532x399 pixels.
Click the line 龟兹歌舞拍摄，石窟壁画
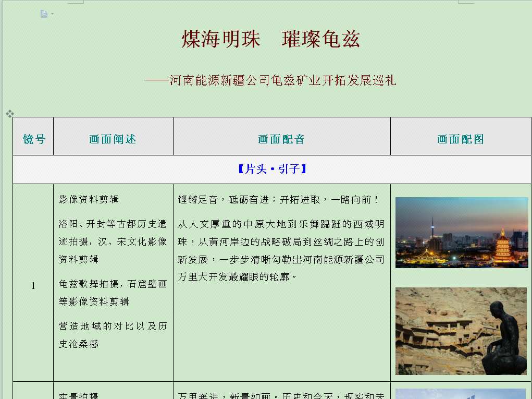click(113, 284)
